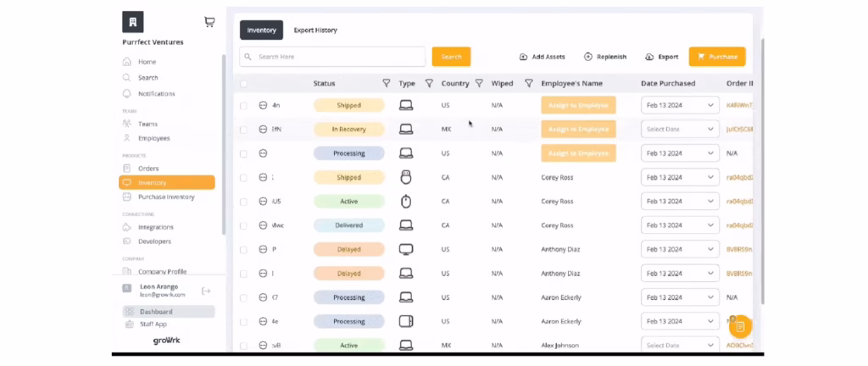
Task: Open the shopping cart icon
Action: [209, 22]
